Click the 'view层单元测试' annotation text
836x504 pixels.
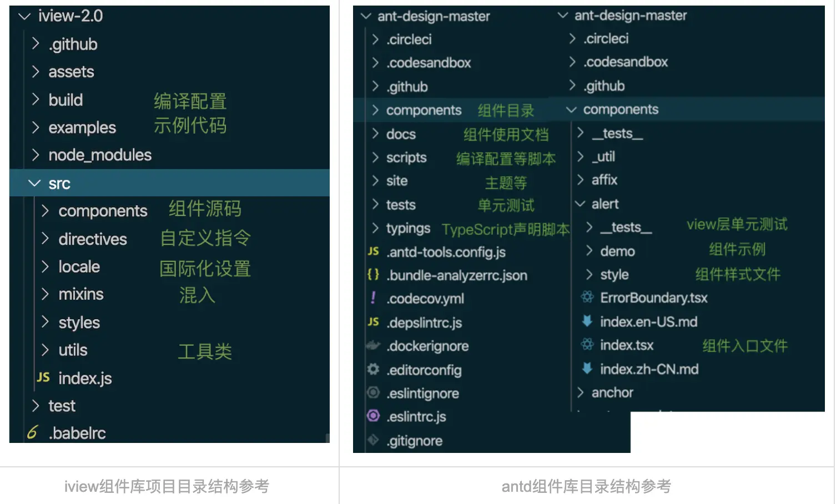737,224
